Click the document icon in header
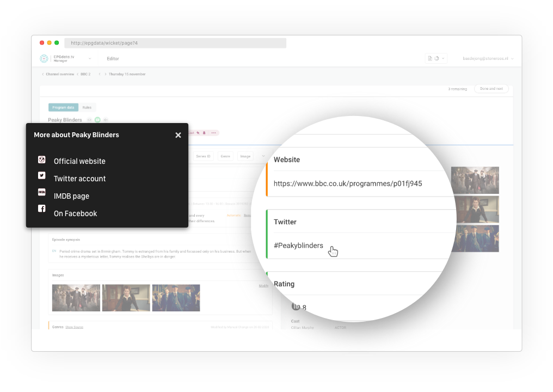553x392 pixels. click(430, 59)
